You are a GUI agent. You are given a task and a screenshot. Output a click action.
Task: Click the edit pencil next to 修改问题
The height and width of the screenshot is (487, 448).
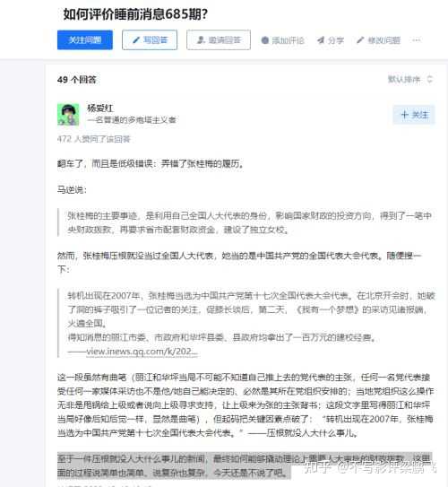coord(360,40)
